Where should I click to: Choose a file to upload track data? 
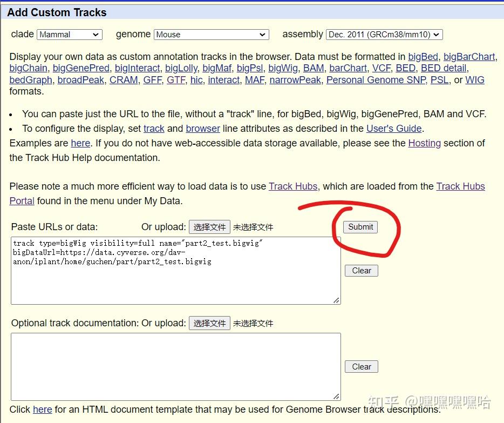(209, 227)
